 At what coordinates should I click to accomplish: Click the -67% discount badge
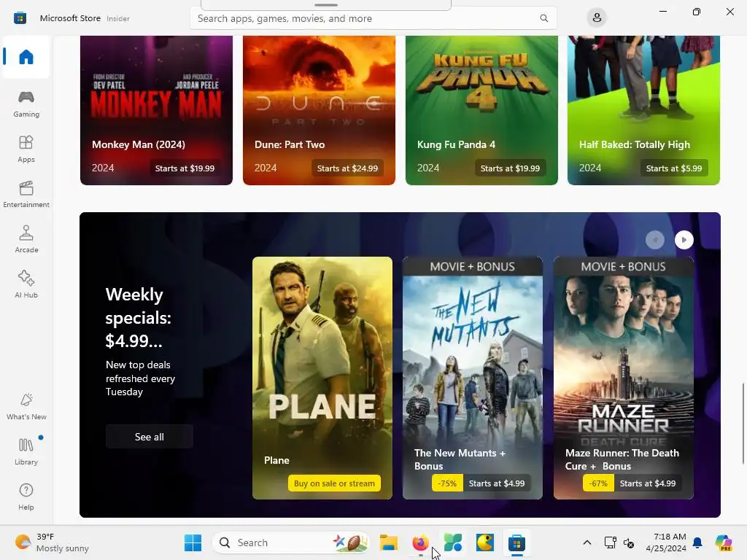point(598,483)
